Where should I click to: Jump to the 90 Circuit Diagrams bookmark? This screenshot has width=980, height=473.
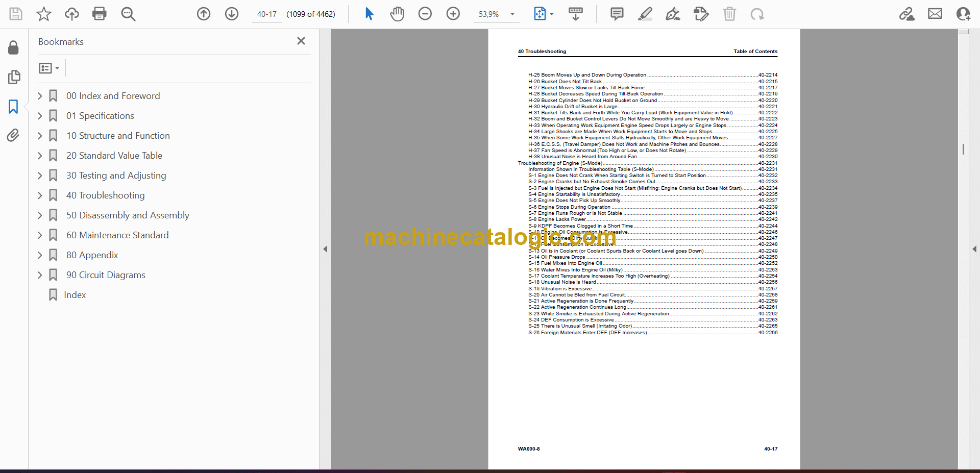click(x=106, y=275)
